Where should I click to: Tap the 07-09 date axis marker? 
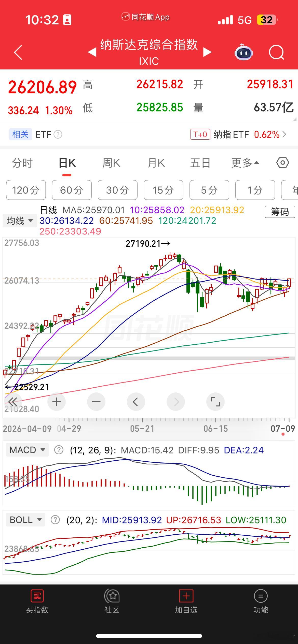pos(283,429)
